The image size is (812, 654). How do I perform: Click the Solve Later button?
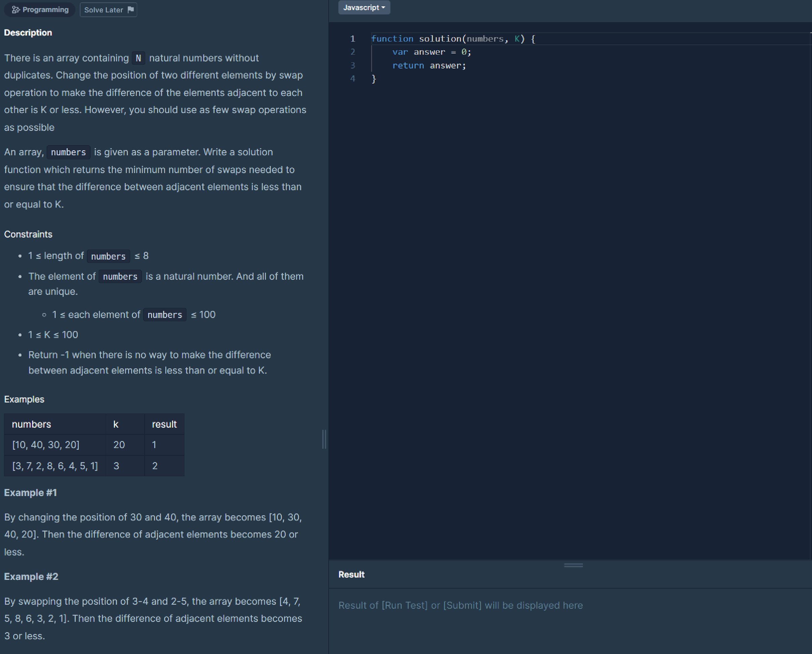point(104,10)
